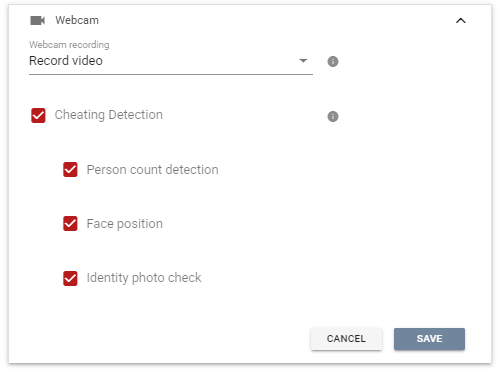
Task: Click the webcam camera icon
Action: tap(37, 21)
